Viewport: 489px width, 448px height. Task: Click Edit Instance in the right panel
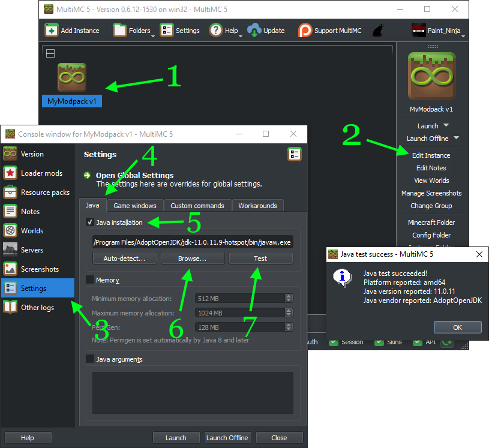pos(431,155)
